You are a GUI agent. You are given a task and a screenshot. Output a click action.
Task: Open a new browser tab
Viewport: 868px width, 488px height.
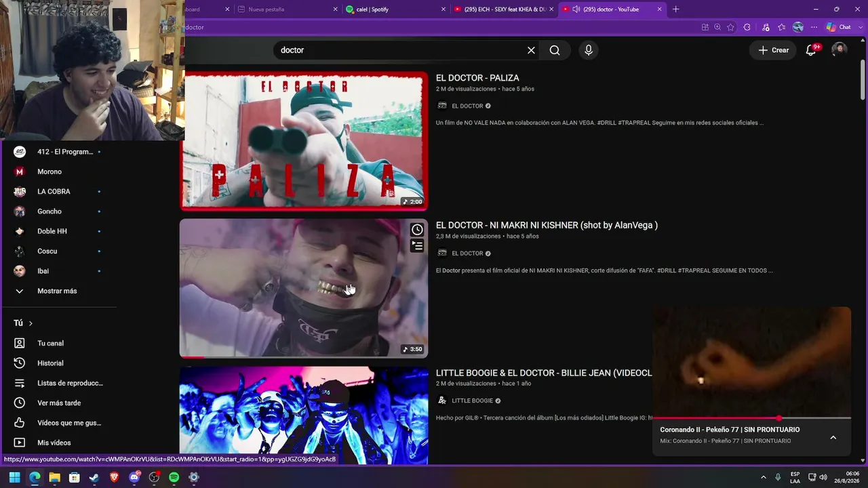(x=675, y=9)
